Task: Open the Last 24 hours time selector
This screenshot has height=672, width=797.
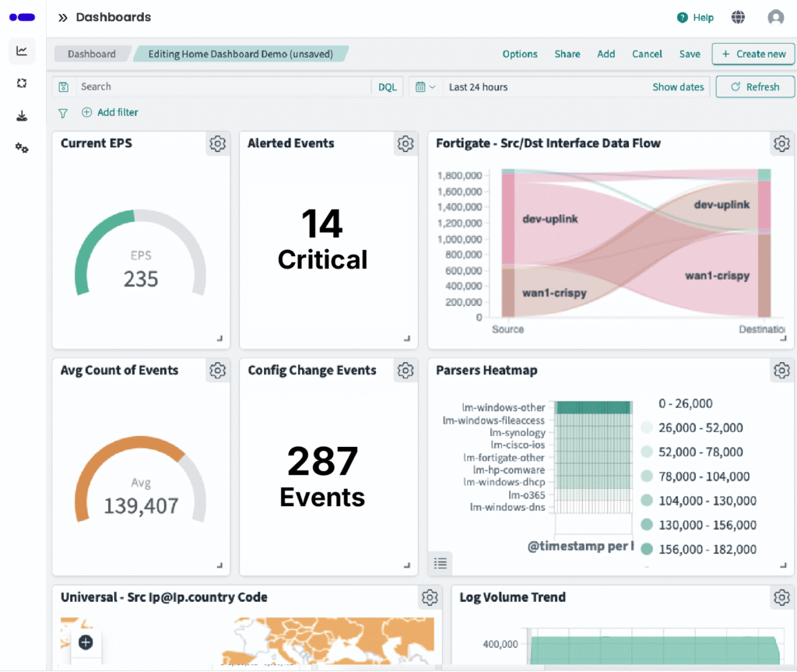Action: (478, 87)
